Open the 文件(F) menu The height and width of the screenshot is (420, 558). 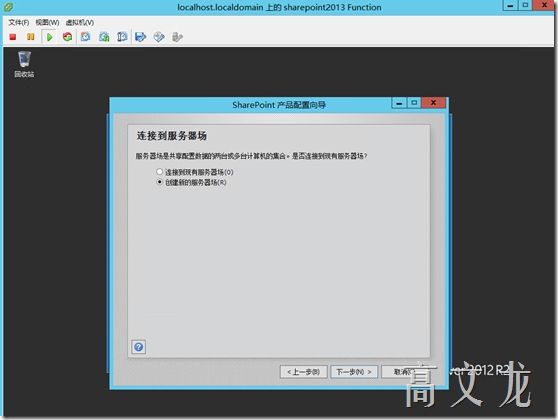pos(19,22)
